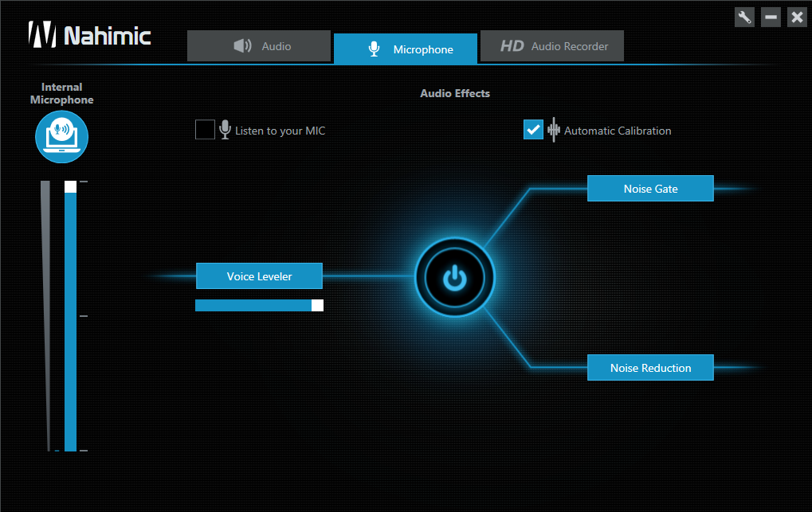The image size is (812, 512).
Task: Click the HD icon in the Audio Recorder tab
Action: click(512, 46)
